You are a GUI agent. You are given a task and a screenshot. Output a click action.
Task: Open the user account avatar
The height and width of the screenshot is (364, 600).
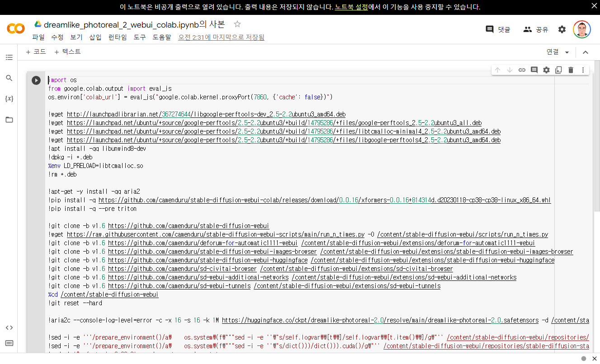click(x=581, y=29)
